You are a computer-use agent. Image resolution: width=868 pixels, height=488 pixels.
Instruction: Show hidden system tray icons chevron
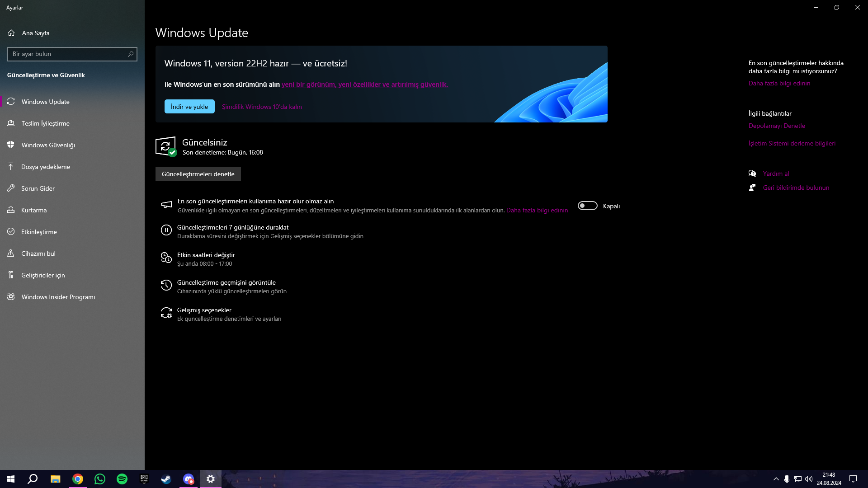pos(776,479)
